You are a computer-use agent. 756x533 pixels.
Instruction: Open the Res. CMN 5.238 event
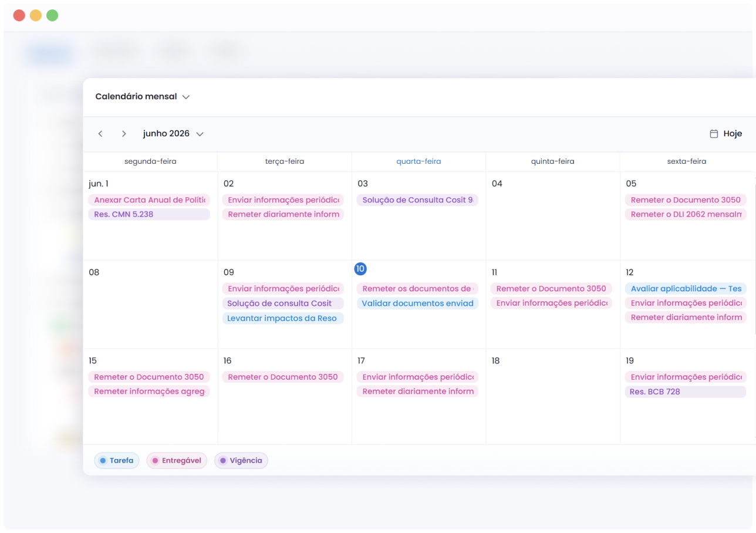point(149,214)
